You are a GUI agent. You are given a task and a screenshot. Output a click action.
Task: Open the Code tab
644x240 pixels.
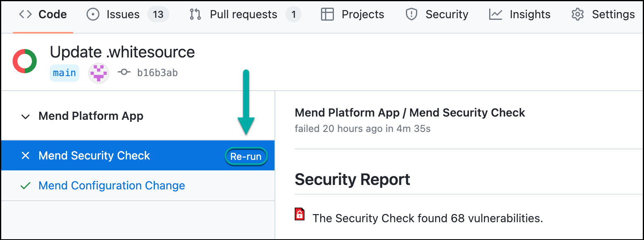(52, 15)
